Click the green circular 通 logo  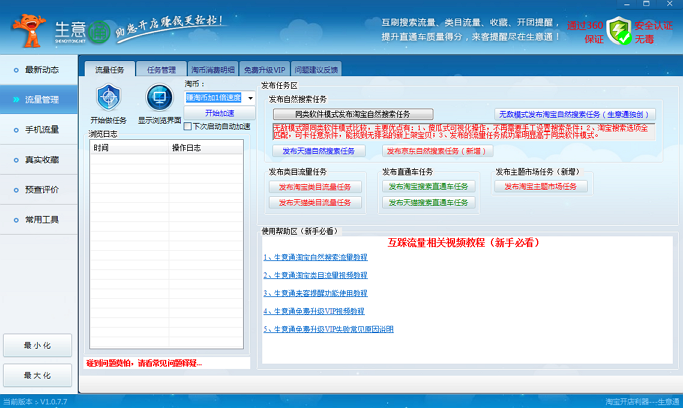[x=99, y=32]
